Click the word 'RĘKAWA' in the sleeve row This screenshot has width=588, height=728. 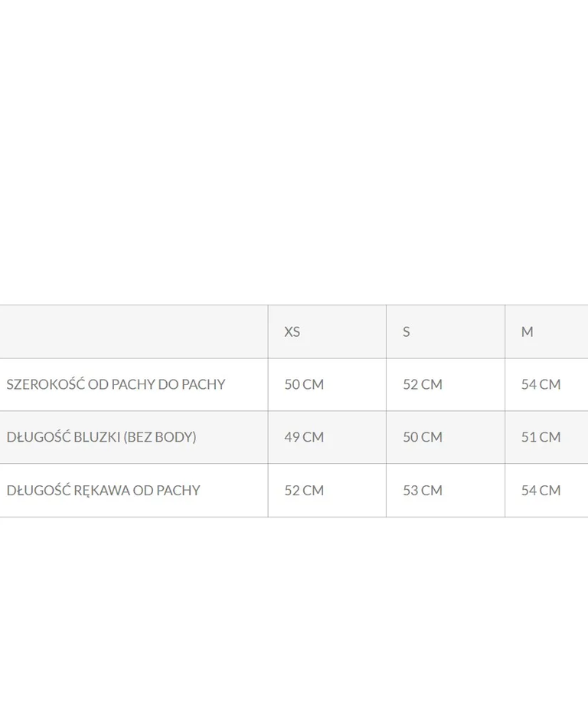pos(103,490)
